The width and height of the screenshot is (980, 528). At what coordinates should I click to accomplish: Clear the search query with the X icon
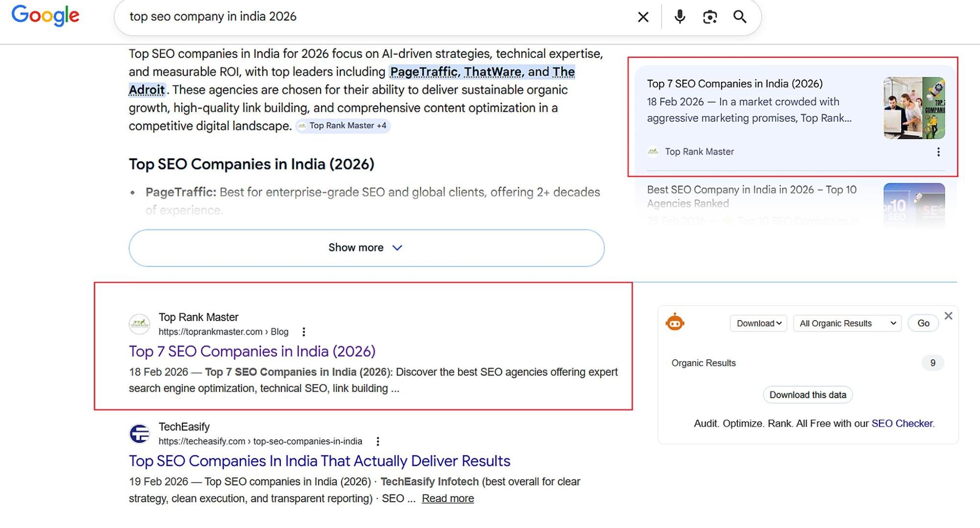pyautogui.click(x=643, y=16)
